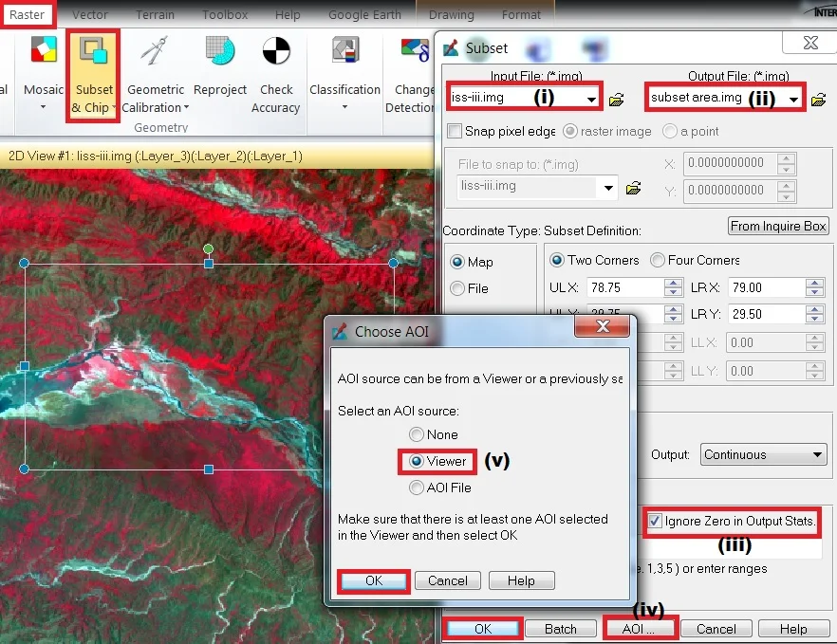This screenshot has height=644, width=837.
Task: Switch to the Raster ribbon tab
Action: 27,14
